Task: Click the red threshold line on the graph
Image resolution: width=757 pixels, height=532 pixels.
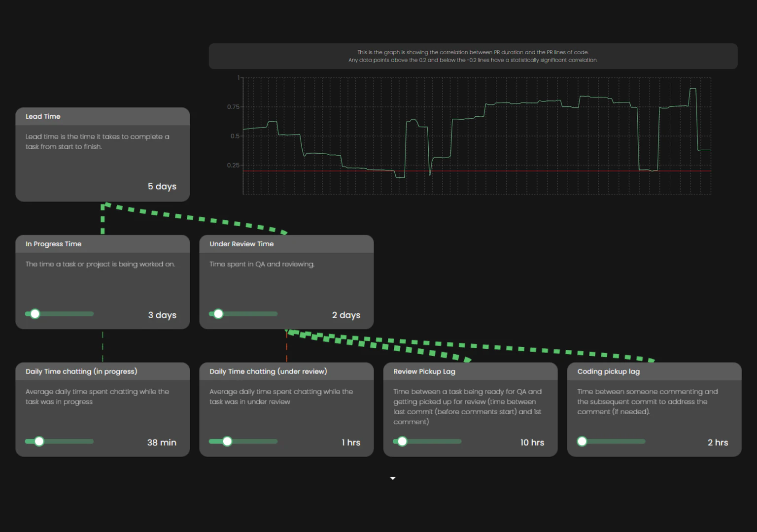Action: point(542,171)
